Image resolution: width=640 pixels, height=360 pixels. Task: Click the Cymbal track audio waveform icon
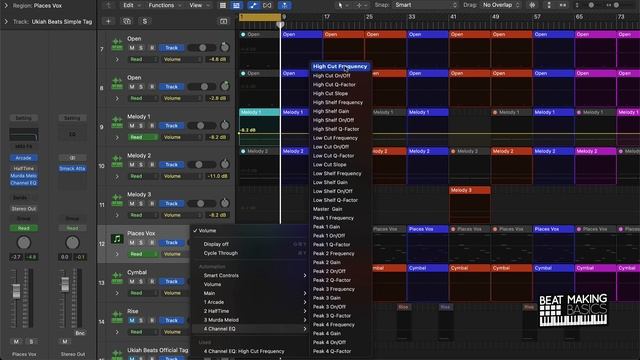click(x=117, y=278)
